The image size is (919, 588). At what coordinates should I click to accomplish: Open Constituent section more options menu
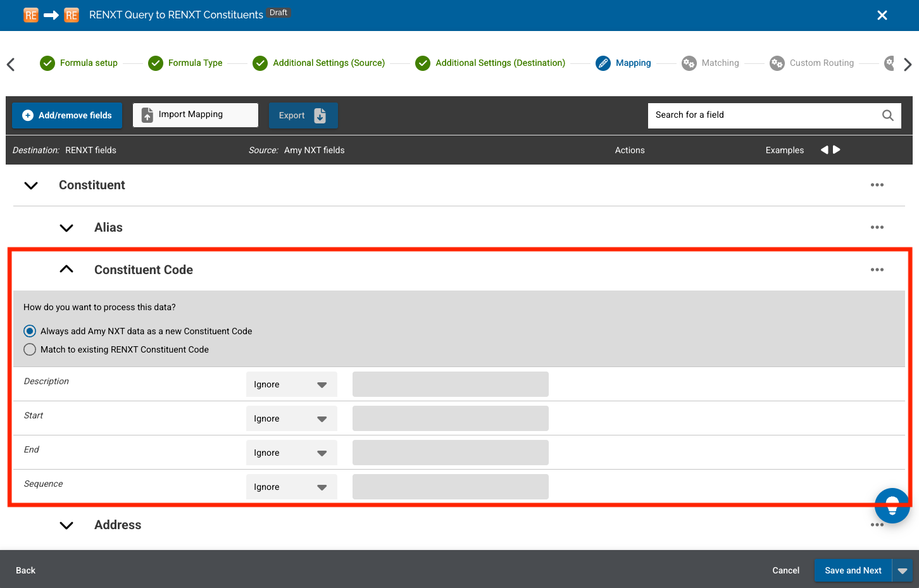coord(877,185)
